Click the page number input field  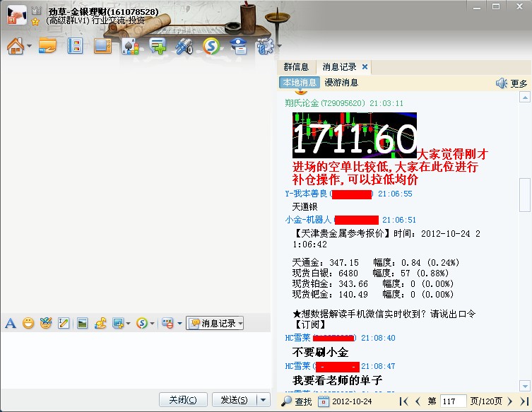click(x=451, y=401)
